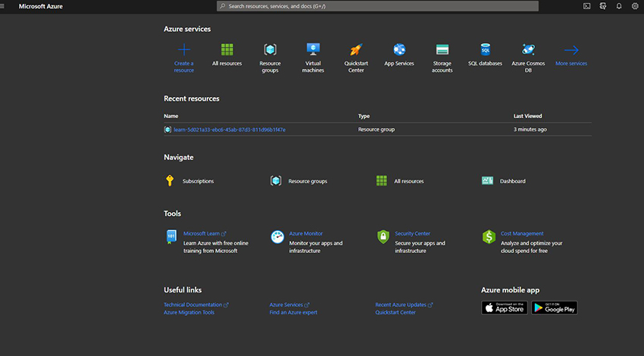Click the Google Play download badge
Screen dimensions: 644x356
(x=555, y=308)
